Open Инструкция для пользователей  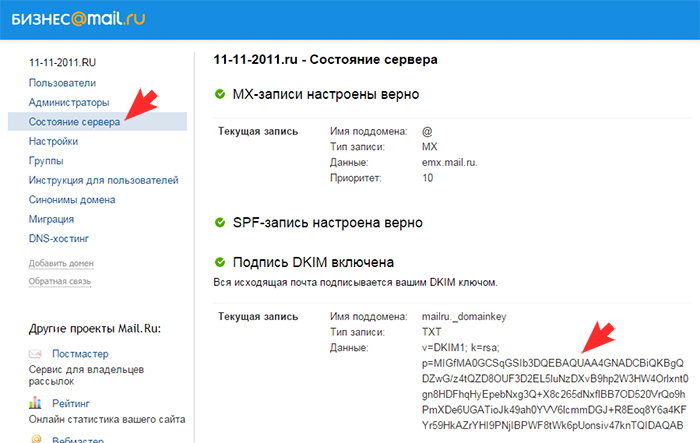tap(104, 180)
